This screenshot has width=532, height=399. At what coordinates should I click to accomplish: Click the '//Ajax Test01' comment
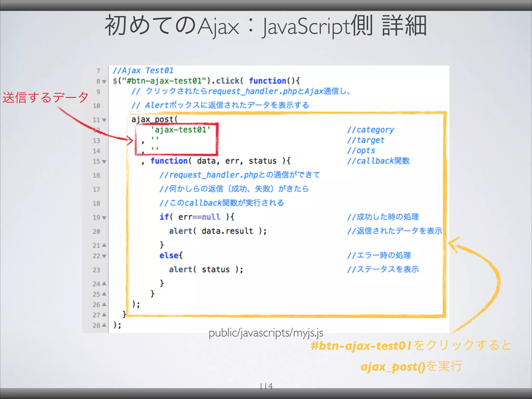click(x=143, y=71)
